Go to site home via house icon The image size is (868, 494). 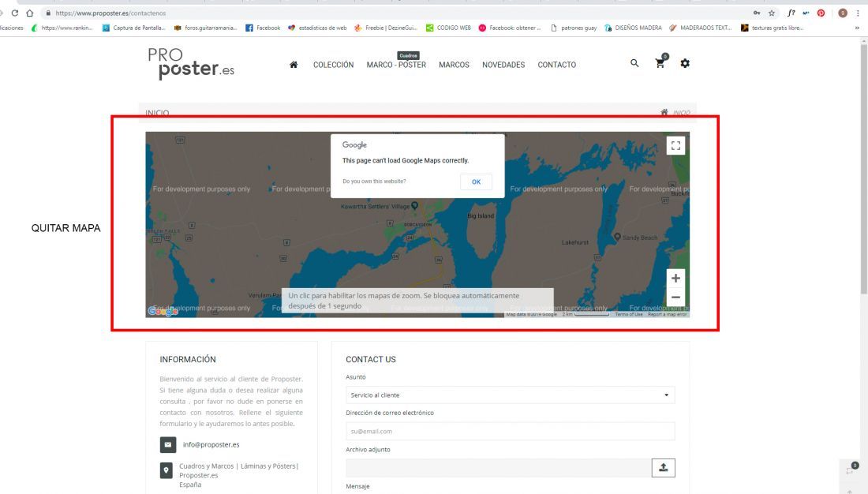tap(294, 65)
